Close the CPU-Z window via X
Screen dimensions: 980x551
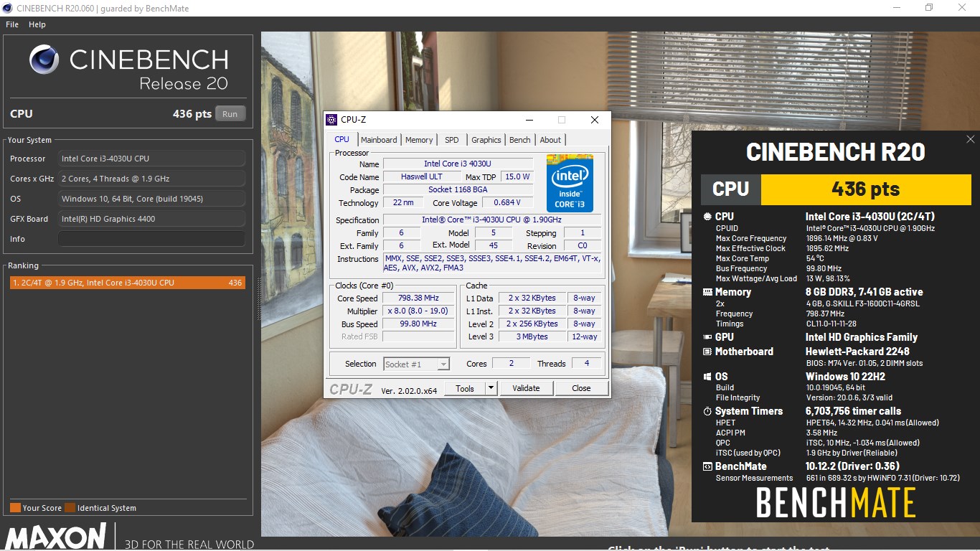pos(595,120)
